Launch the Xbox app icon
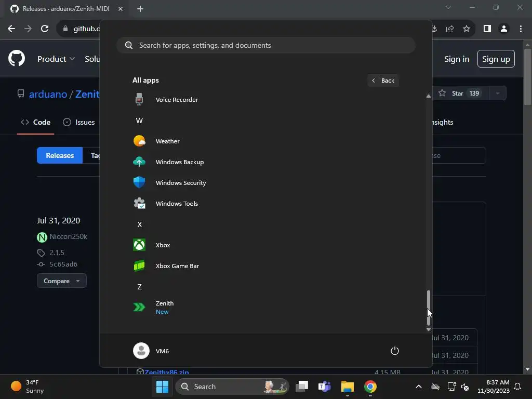Image resolution: width=532 pixels, height=399 pixels. [x=139, y=245]
